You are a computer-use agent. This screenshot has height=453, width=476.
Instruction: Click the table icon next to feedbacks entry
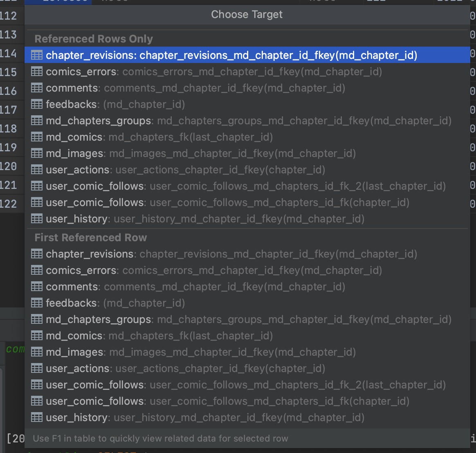coord(36,104)
